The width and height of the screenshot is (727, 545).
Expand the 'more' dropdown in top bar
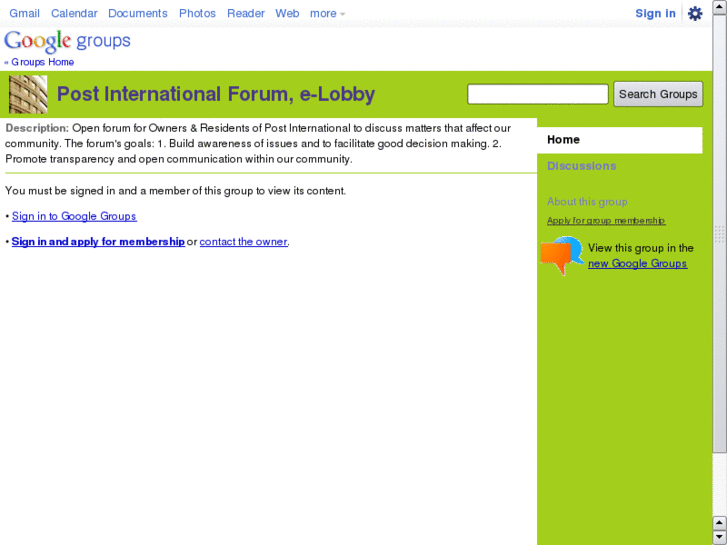(327, 13)
